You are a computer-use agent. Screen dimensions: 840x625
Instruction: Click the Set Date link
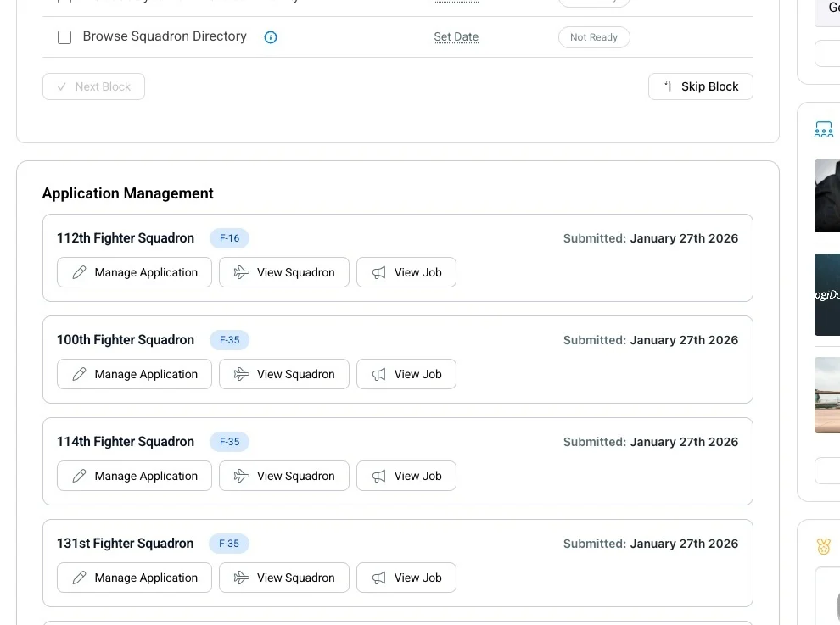[456, 37]
